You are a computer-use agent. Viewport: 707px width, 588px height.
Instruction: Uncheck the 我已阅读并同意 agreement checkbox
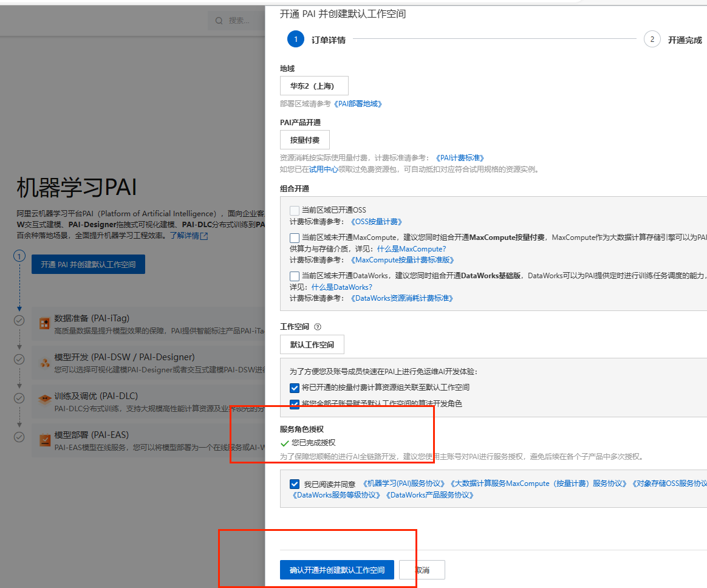click(x=295, y=484)
